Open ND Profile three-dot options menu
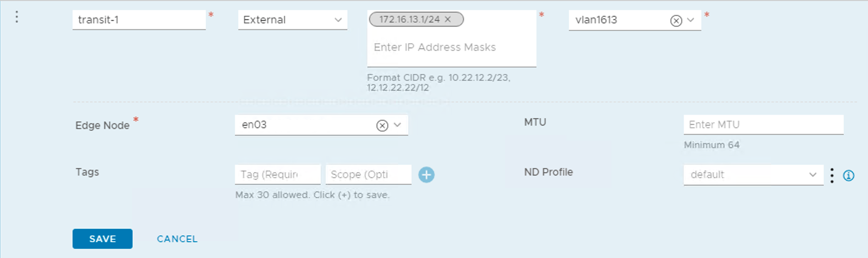868x258 pixels. pos(832,175)
